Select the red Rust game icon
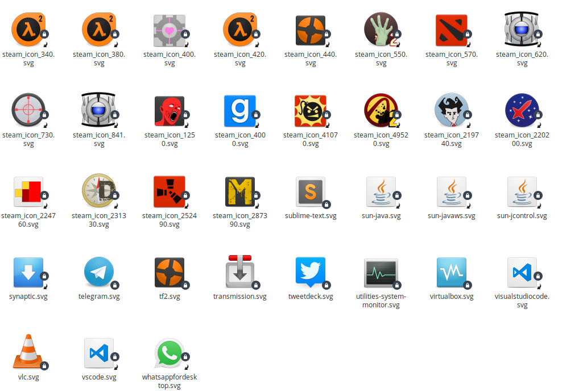 [x=169, y=191]
